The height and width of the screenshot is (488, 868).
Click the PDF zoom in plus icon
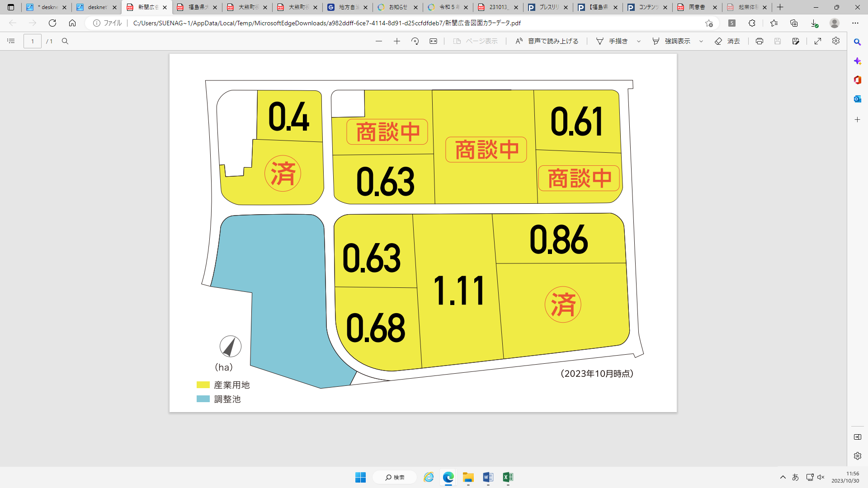coord(397,41)
